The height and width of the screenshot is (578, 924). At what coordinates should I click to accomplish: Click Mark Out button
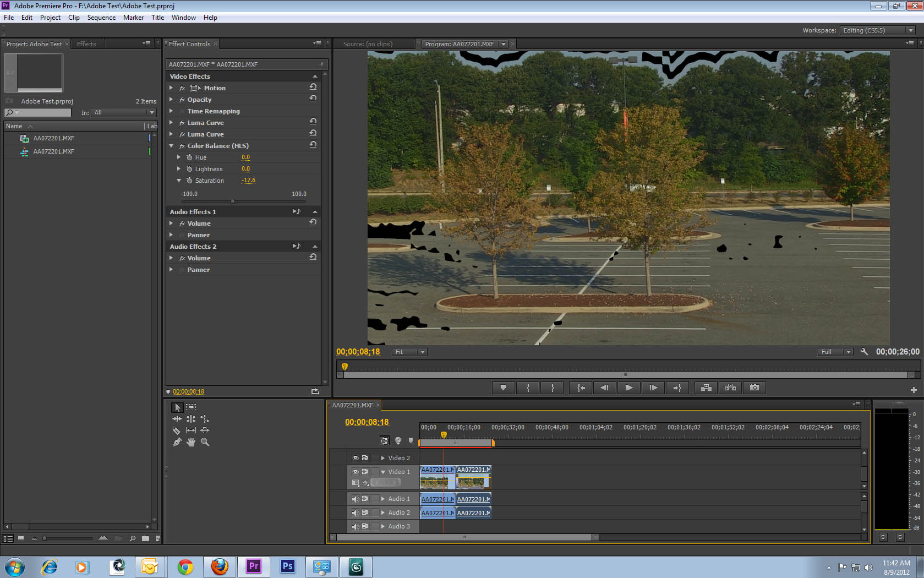pyautogui.click(x=553, y=388)
